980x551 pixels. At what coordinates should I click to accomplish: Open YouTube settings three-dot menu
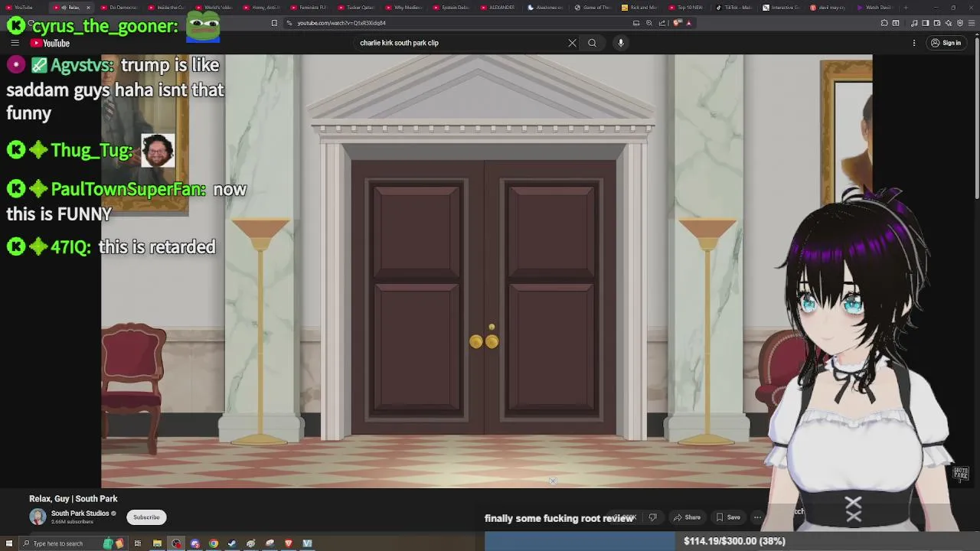(914, 43)
